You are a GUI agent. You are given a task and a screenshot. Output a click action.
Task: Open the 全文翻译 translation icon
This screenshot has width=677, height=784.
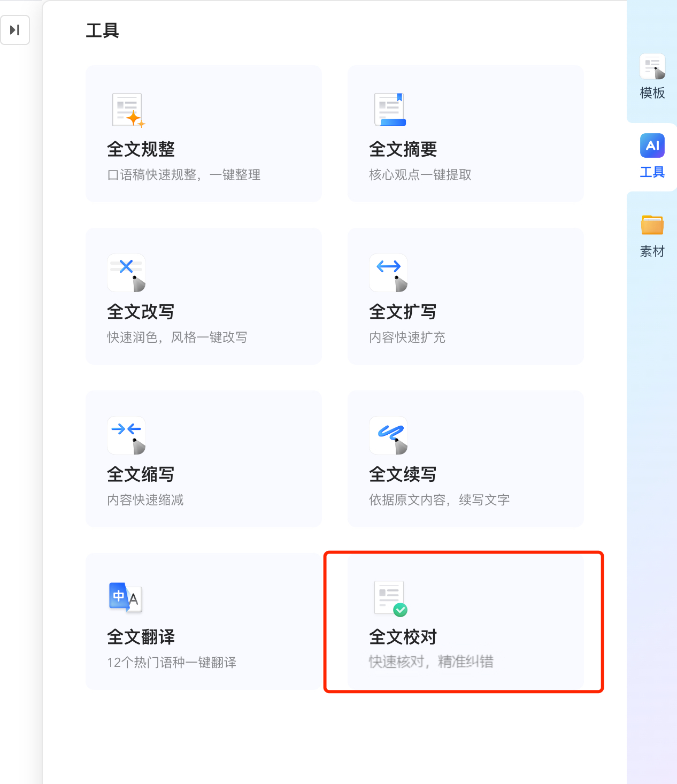[x=124, y=598]
